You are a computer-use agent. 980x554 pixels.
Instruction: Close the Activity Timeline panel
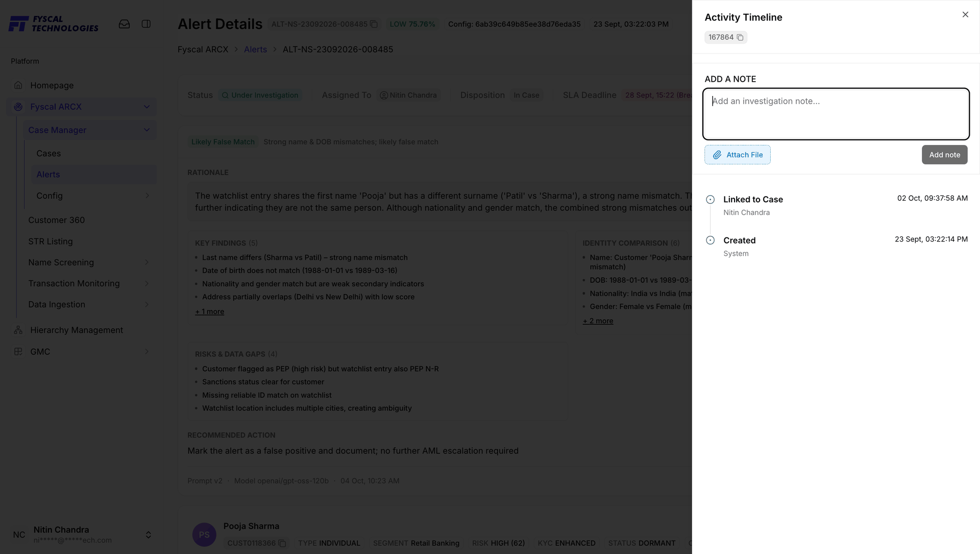coord(965,15)
